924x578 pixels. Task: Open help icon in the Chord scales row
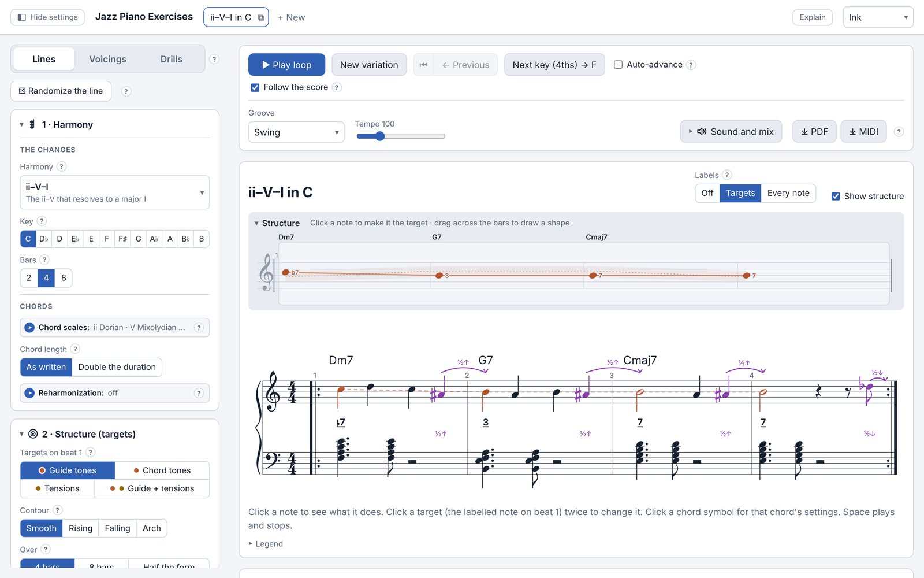pos(199,327)
